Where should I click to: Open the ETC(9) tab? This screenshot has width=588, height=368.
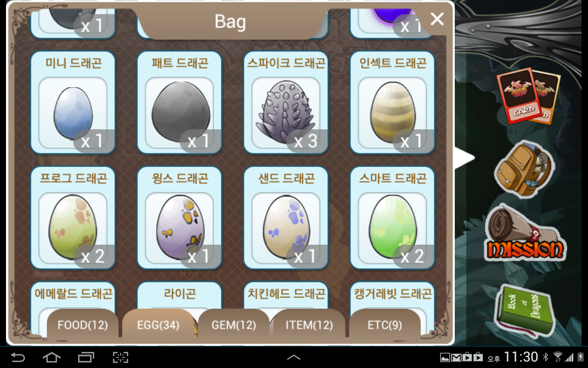[x=385, y=325]
